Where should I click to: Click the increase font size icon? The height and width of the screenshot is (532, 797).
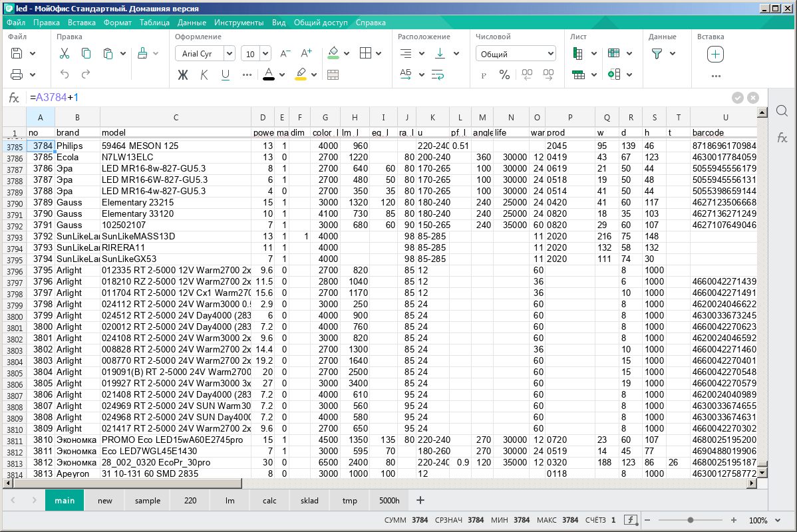point(306,54)
